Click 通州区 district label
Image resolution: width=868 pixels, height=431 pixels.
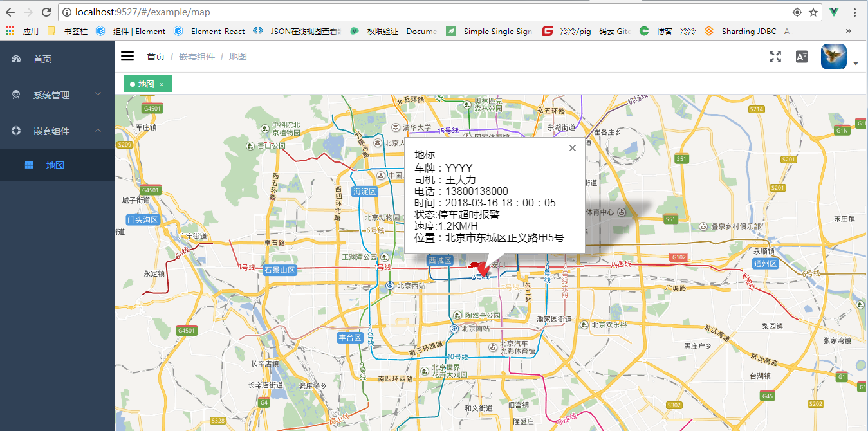(x=766, y=264)
